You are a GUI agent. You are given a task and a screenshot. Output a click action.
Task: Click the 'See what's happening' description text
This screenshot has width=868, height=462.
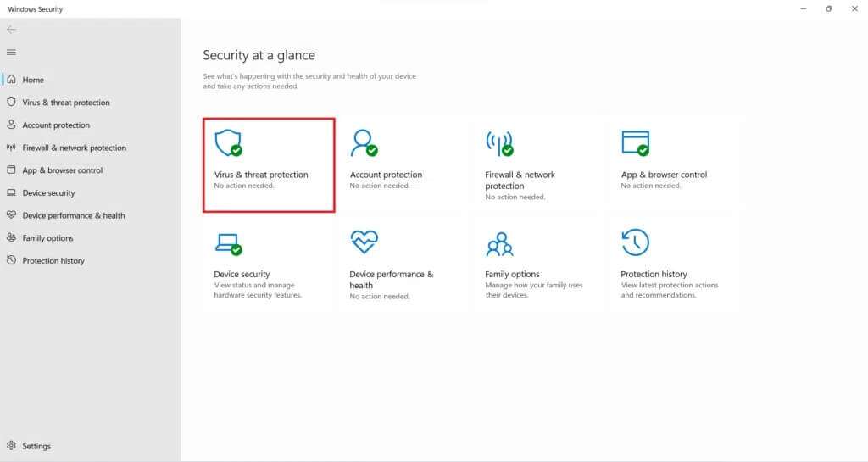coord(309,81)
